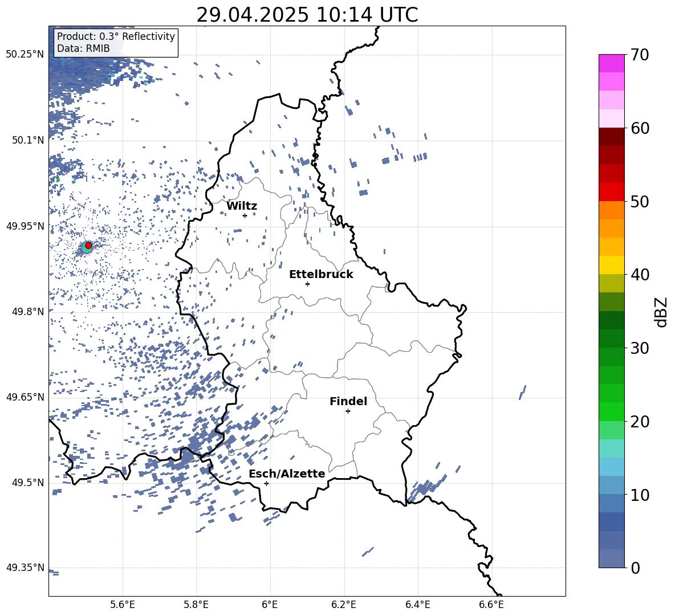Click the 70 colorbar tick label
This screenshot has width=675, height=616.
click(x=640, y=55)
